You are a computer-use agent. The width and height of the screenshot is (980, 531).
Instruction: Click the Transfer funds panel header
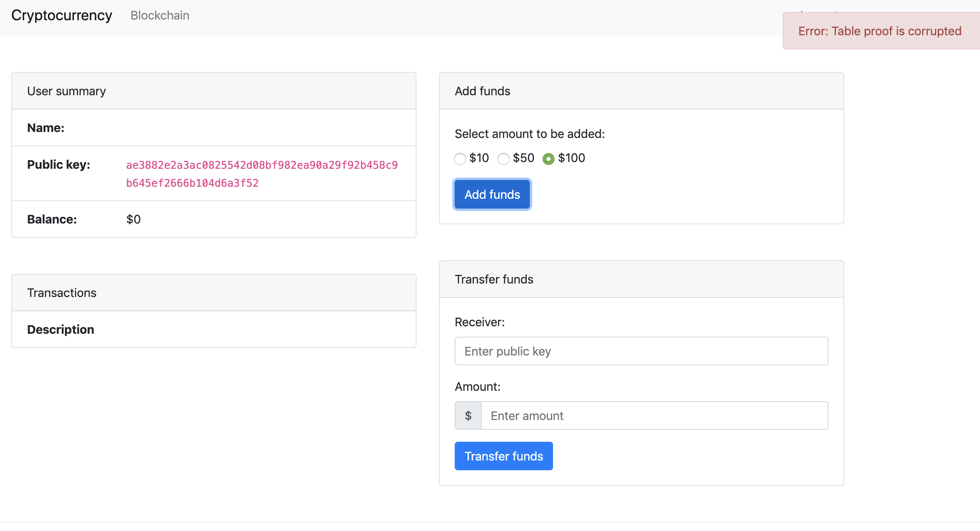click(494, 279)
